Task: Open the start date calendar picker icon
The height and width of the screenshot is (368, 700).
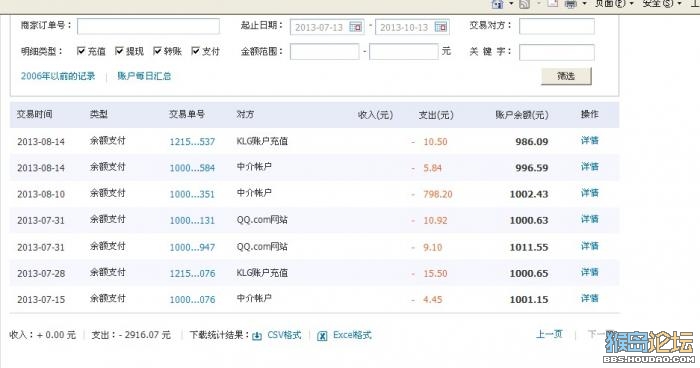Action: (x=355, y=27)
